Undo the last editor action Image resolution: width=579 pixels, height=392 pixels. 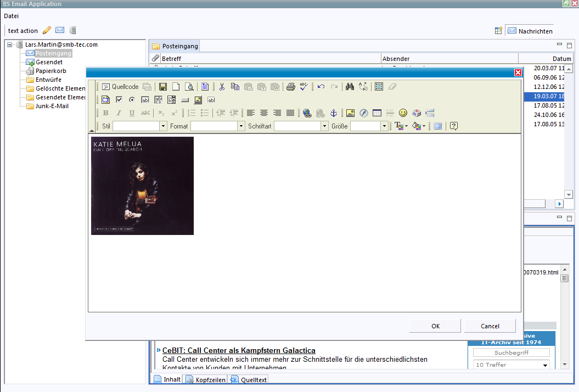(x=321, y=87)
